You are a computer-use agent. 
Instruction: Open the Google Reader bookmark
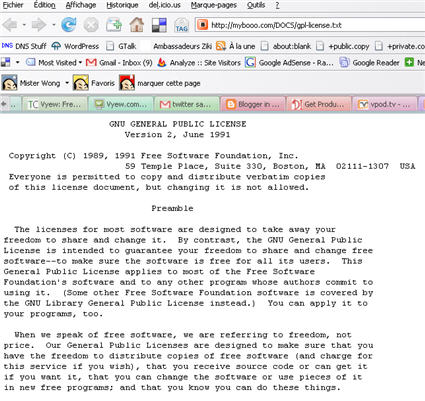pyautogui.click(x=369, y=62)
